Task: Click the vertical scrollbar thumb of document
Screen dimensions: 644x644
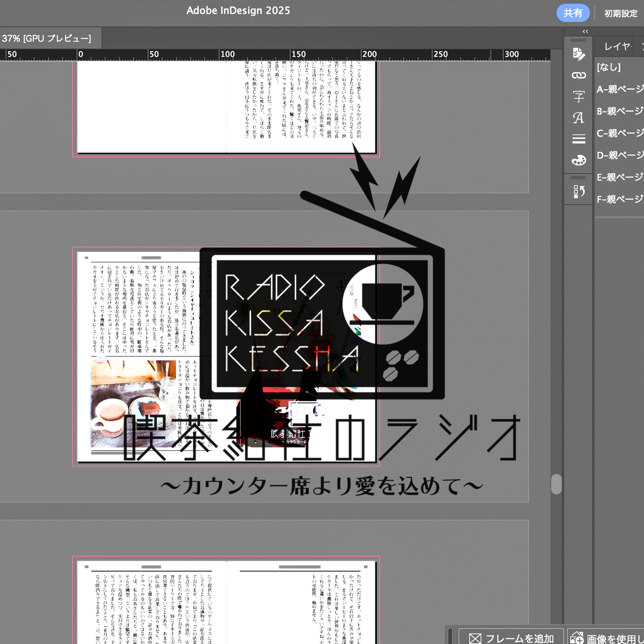Action: (556, 484)
